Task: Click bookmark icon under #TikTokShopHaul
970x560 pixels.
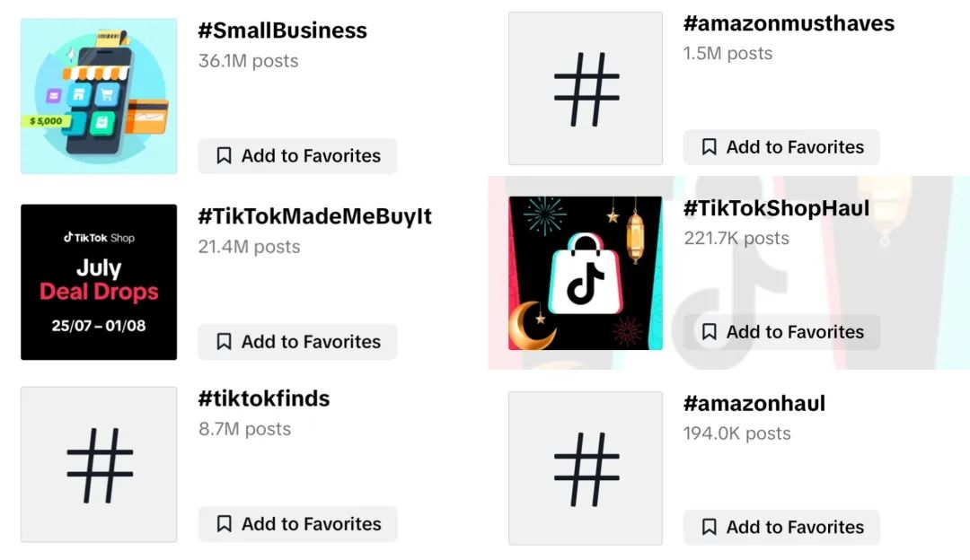Action: click(x=710, y=332)
